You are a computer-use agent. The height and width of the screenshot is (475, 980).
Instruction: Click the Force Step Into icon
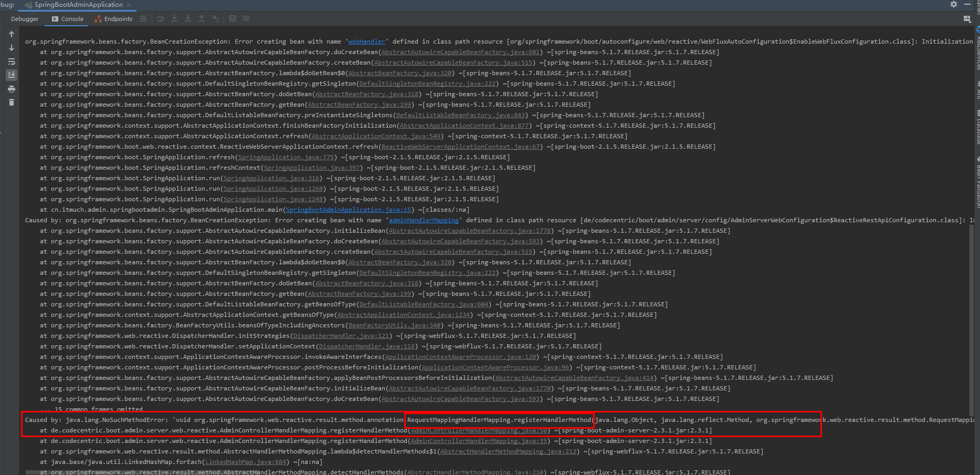point(188,19)
